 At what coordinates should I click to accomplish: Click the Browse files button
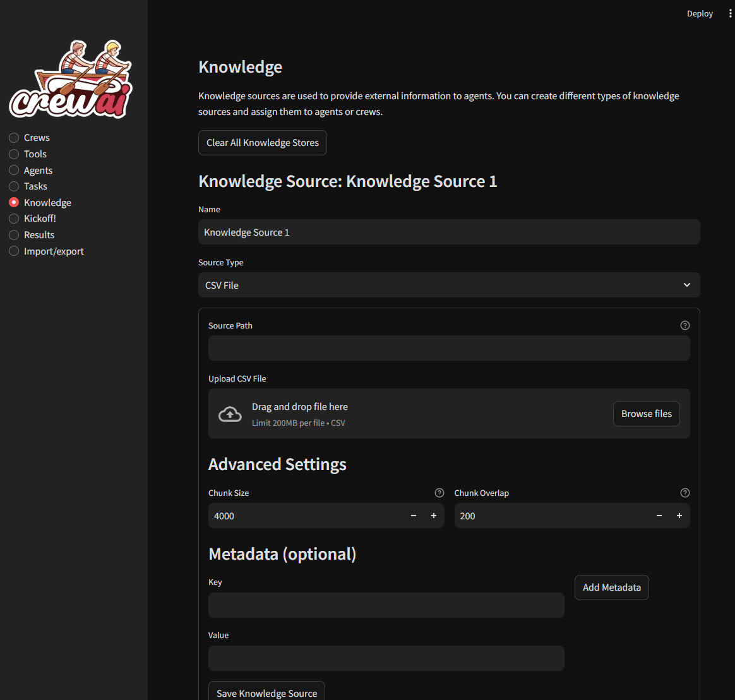pos(647,414)
